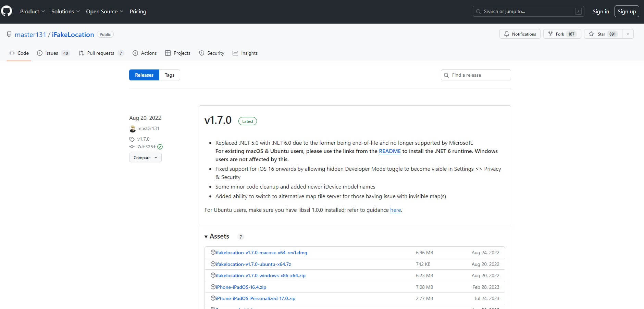Click the GitHub logo icon

6,11
